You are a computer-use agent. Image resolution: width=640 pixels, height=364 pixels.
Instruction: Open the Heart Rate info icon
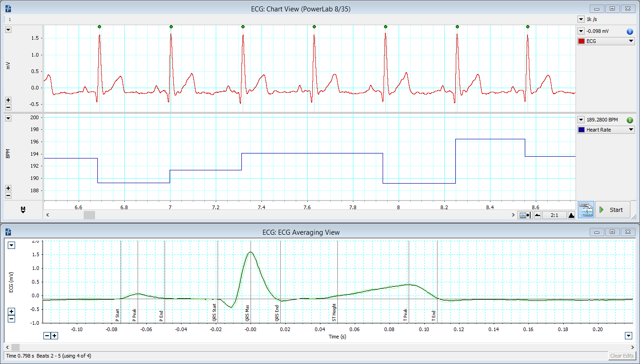click(x=629, y=120)
